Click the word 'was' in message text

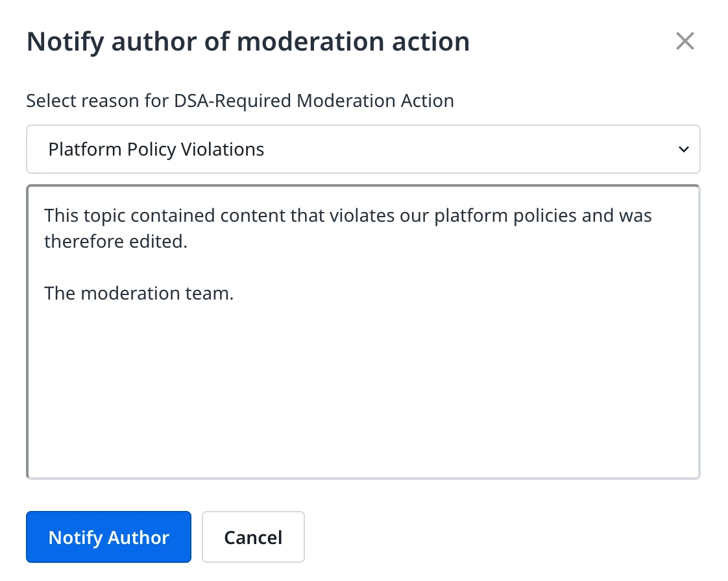click(635, 215)
